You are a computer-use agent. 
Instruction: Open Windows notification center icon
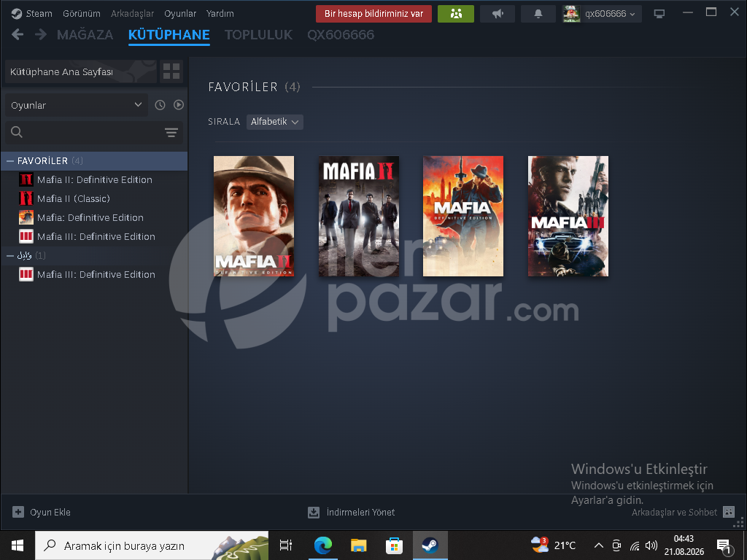click(724, 546)
